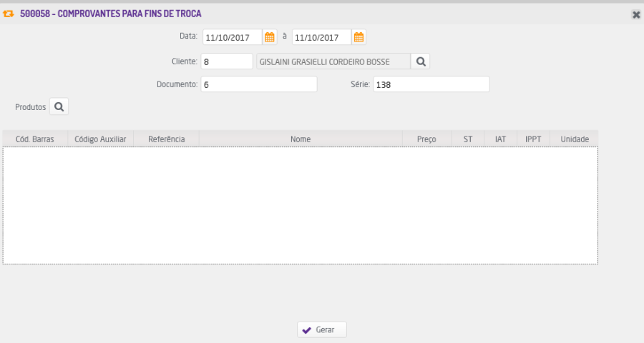
Task: Open the Produtos search lookup
Action: tap(59, 106)
